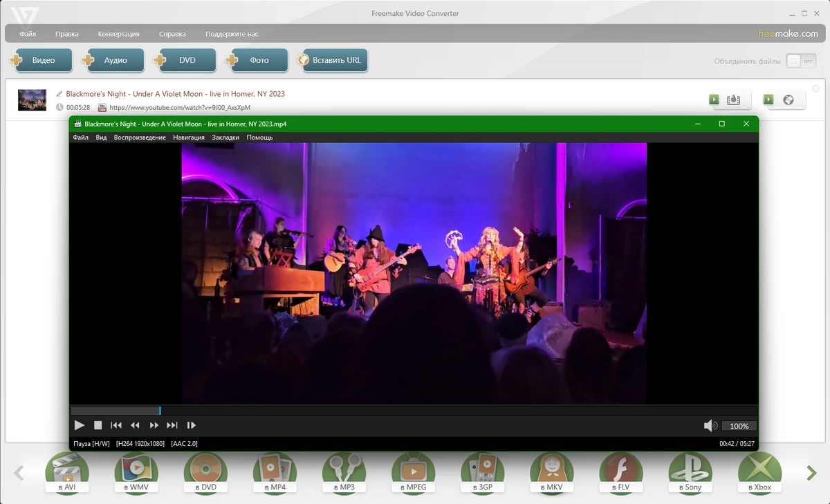The image size is (830, 504).
Task: Click the video picture in the player
Action: (x=414, y=273)
